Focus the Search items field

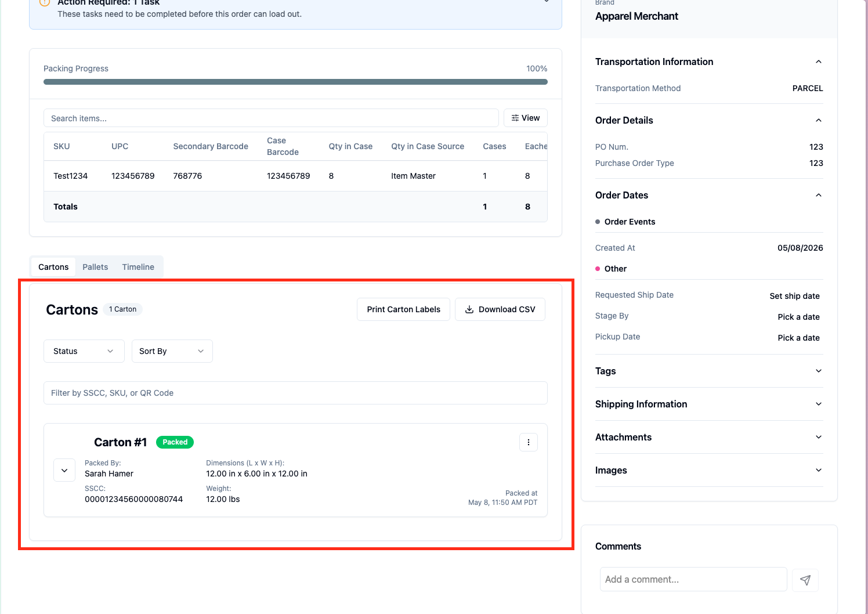pos(271,118)
